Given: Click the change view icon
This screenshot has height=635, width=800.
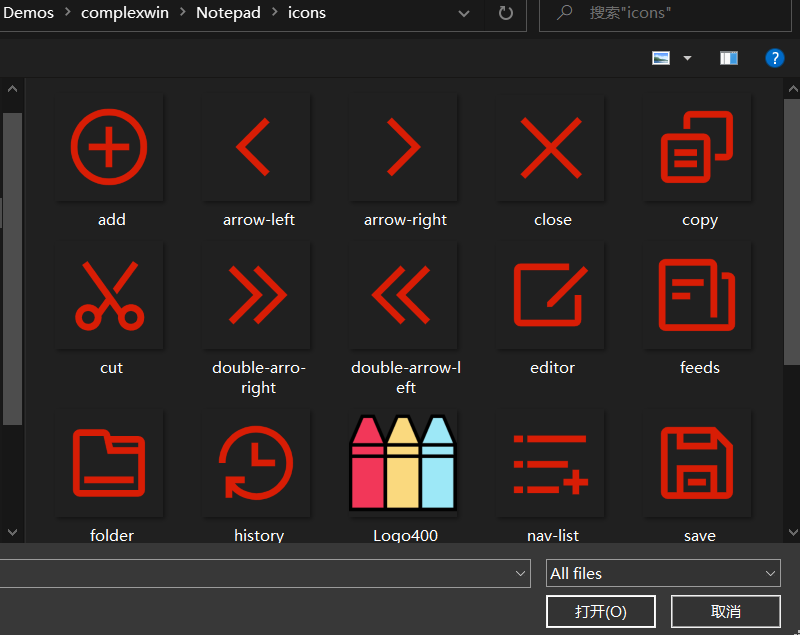Looking at the screenshot, I should click(661, 58).
